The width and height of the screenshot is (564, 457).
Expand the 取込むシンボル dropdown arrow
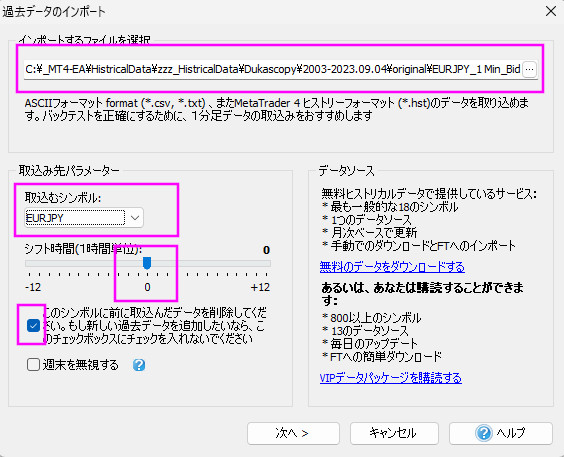click(x=135, y=218)
